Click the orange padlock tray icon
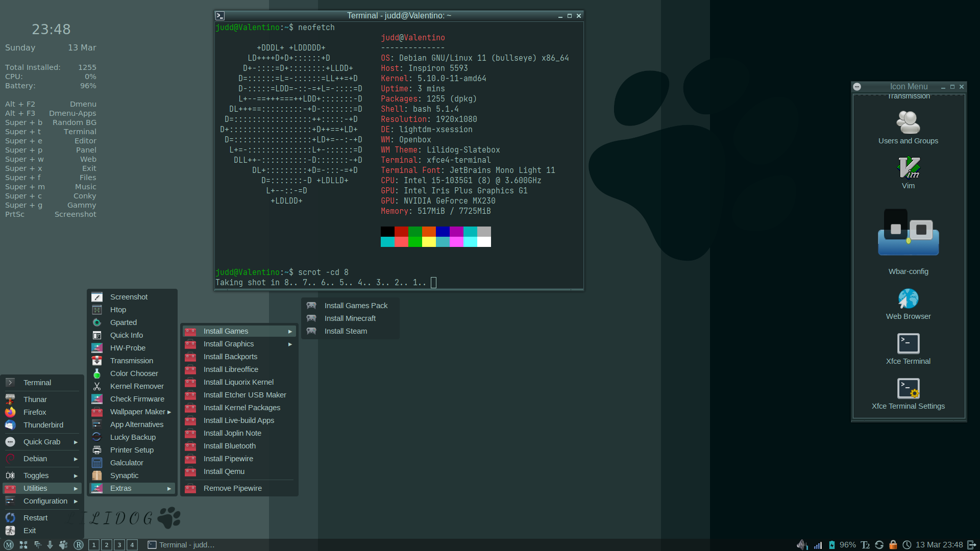Image resolution: width=980 pixels, height=551 pixels. point(893,545)
